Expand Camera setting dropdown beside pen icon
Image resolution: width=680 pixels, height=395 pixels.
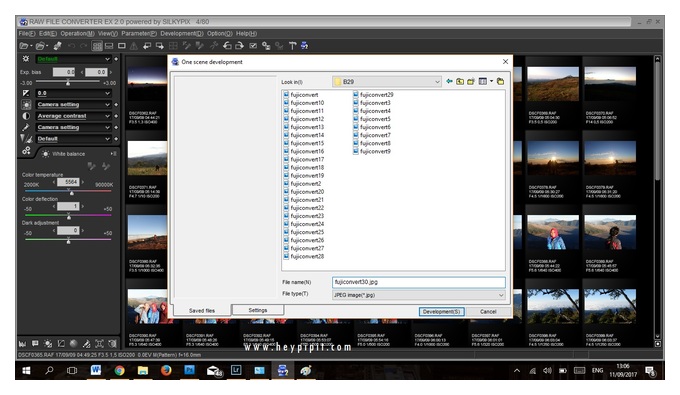[x=73, y=127]
